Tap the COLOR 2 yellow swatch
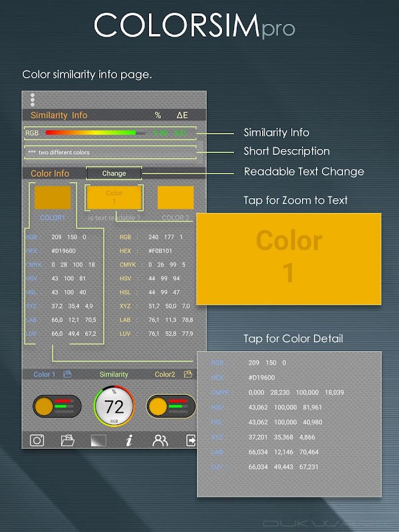 click(x=176, y=198)
